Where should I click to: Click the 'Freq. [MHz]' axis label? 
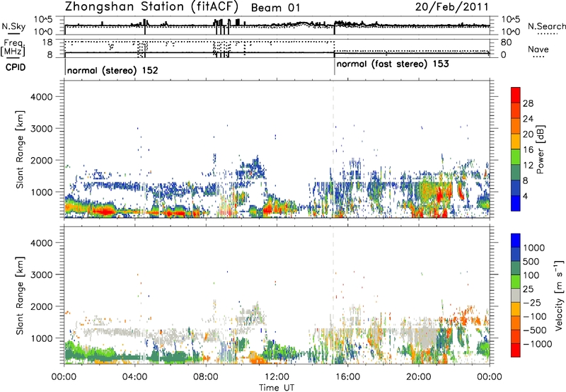tap(13, 48)
